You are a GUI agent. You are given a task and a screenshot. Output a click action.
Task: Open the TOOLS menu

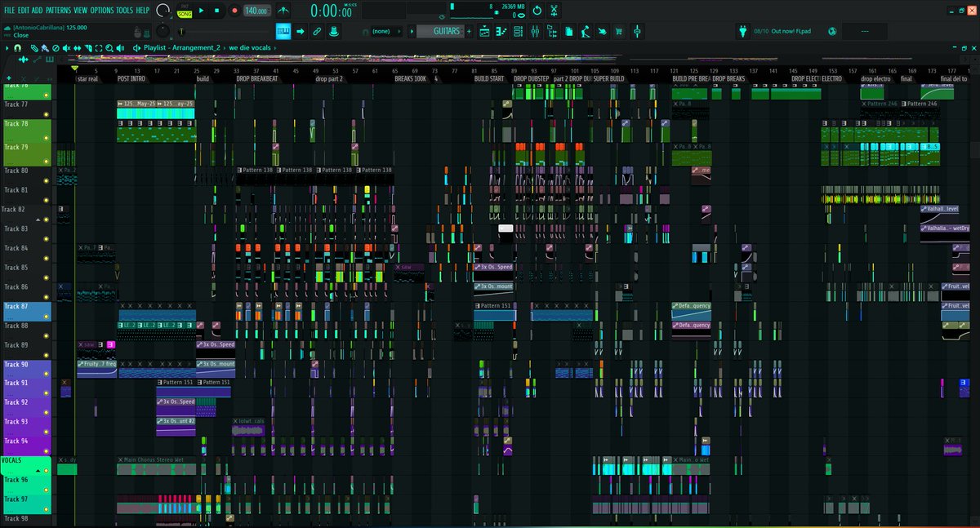tap(124, 11)
